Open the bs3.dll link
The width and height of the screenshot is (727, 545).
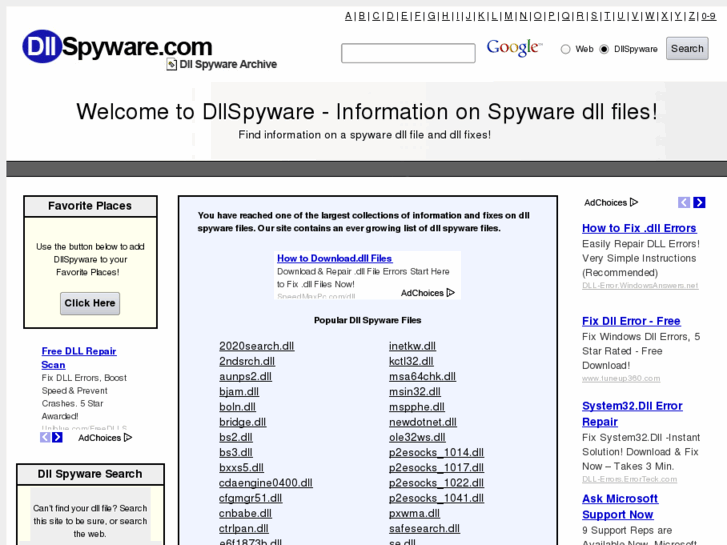(x=236, y=453)
